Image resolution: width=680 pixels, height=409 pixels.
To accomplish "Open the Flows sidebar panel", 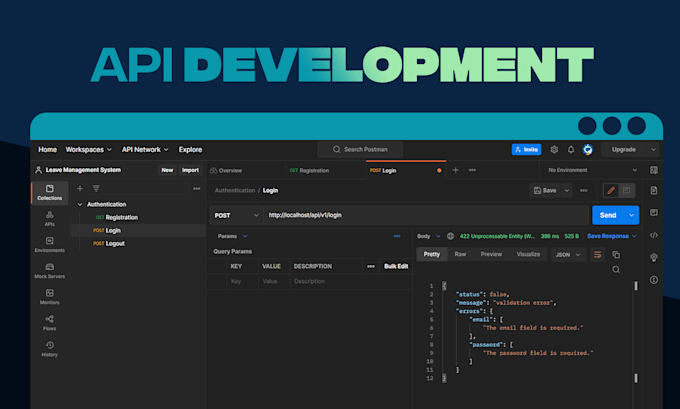I will pyautogui.click(x=49, y=323).
